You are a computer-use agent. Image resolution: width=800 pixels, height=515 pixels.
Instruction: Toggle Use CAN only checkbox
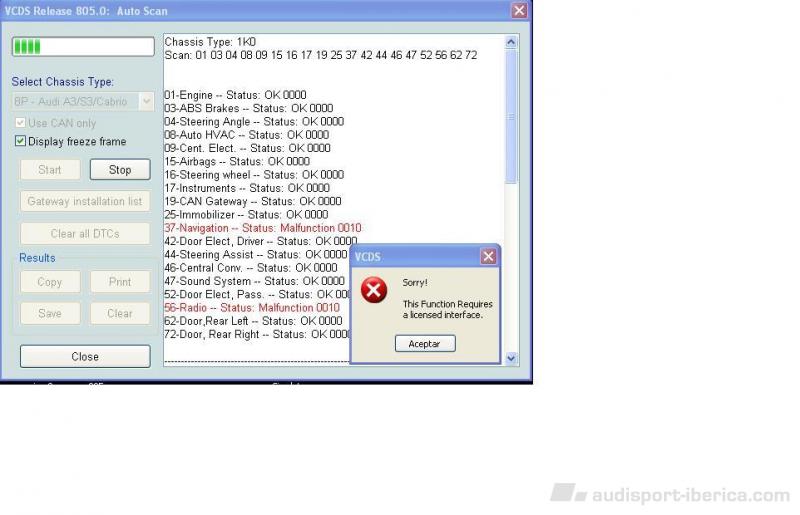click(20, 122)
